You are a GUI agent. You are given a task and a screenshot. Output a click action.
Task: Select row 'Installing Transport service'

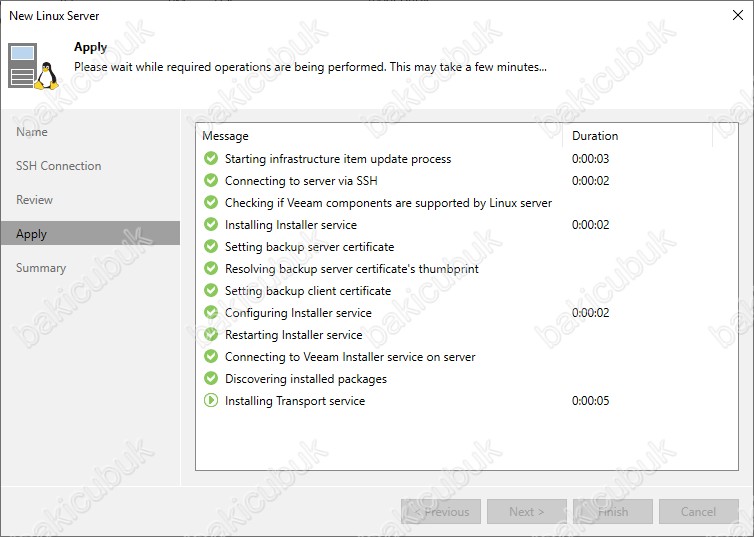pyautogui.click(x=466, y=401)
